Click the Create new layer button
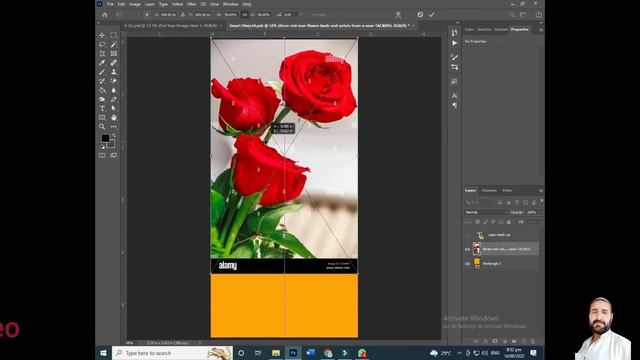The height and width of the screenshot is (360, 640). click(524, 341)
